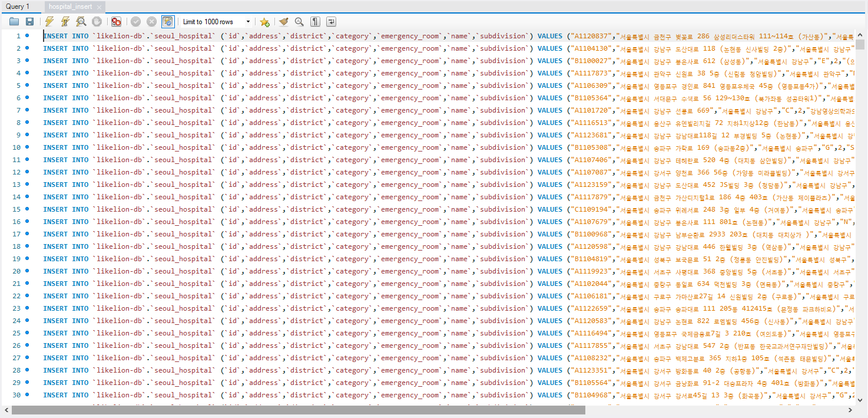Click `likelion-db` schema name on line 26
The height and width of the screenshot is (418, 868).
(x=118, y=345)
